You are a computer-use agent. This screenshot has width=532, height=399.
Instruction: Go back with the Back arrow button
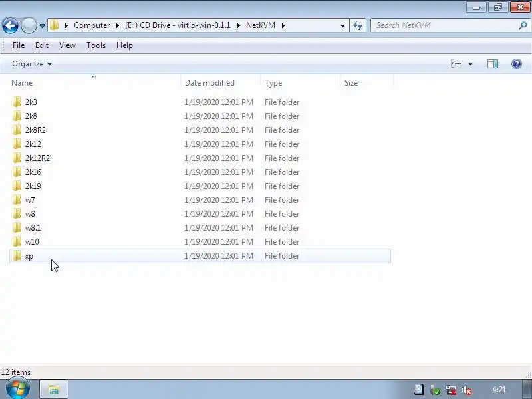(10, 25)
